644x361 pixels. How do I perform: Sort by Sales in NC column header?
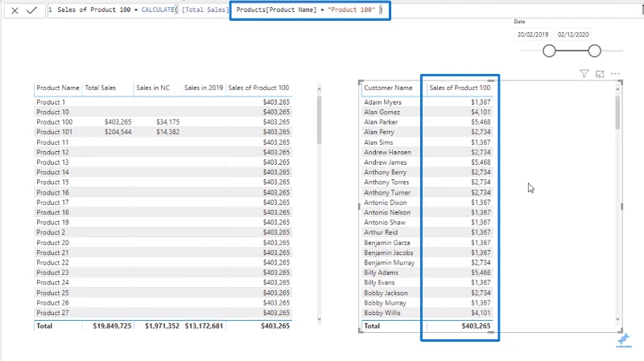[153, 88]
